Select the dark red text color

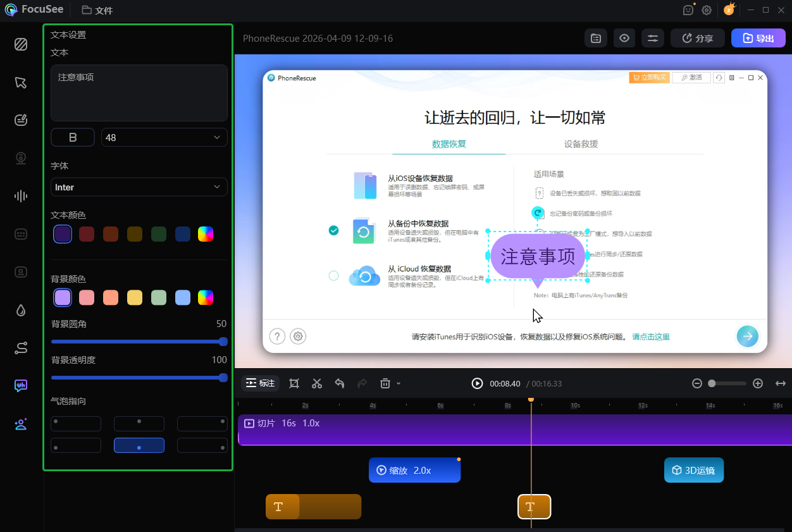pyautogui.click(x=87, y=234)
